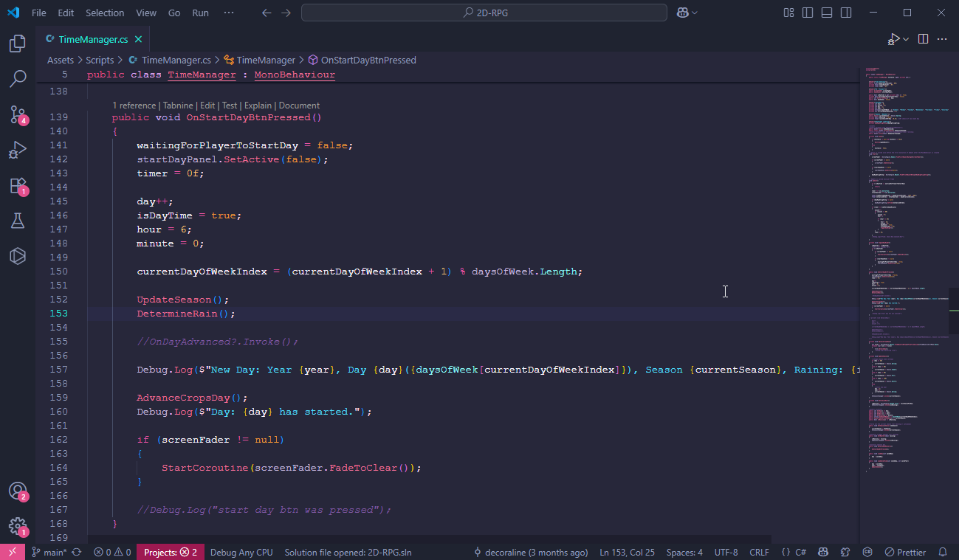Open the Extensions view
Screen dimensions: 959x560
click(x=18, y=186)
